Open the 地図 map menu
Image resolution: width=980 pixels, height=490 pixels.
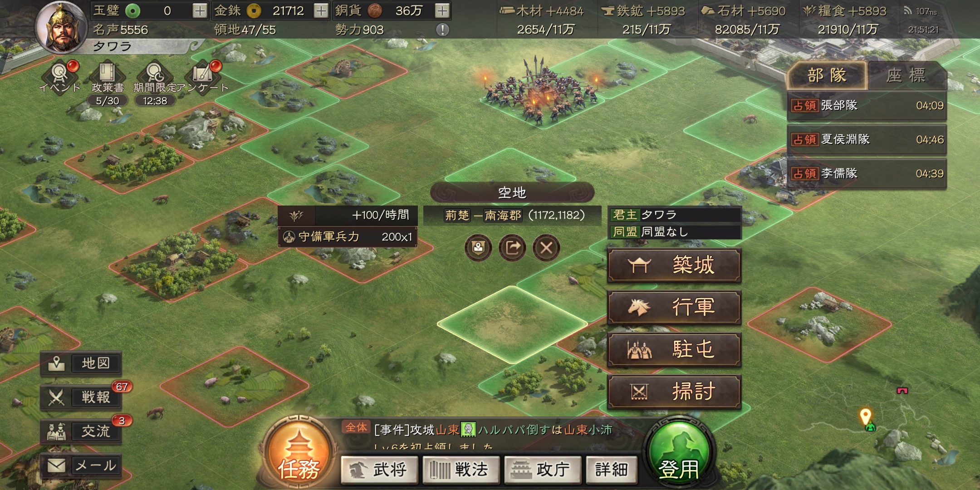(81, 363)
